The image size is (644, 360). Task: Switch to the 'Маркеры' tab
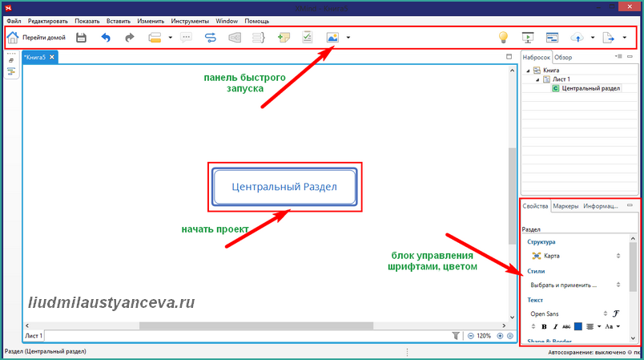click(x=566, y=206)
